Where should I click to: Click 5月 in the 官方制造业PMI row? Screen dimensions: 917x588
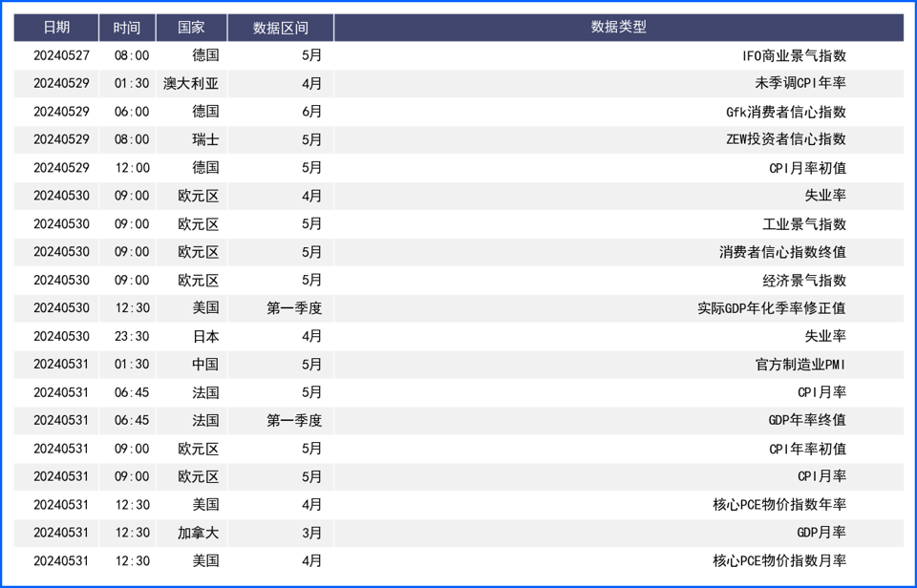point(311,364)
